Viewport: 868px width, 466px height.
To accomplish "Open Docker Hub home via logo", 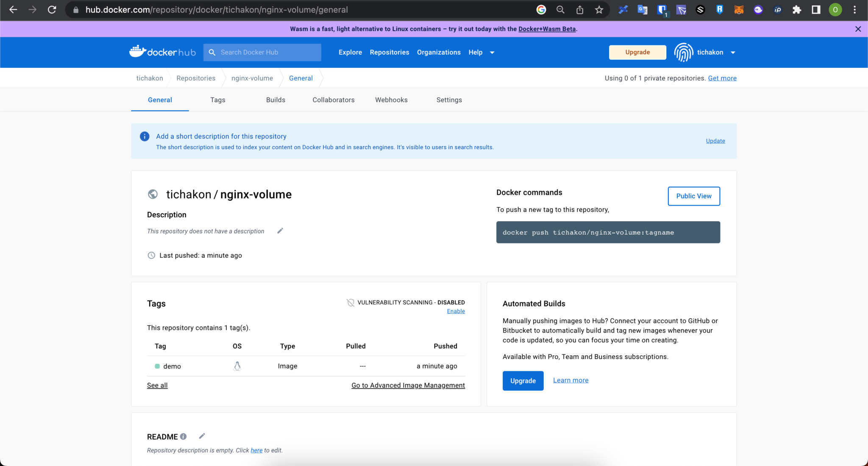I will (162, 52).
